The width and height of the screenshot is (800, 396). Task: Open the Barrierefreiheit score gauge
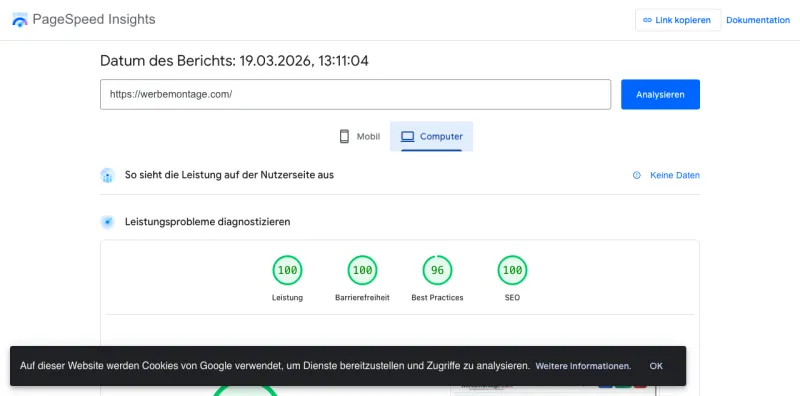click(362, 270)
